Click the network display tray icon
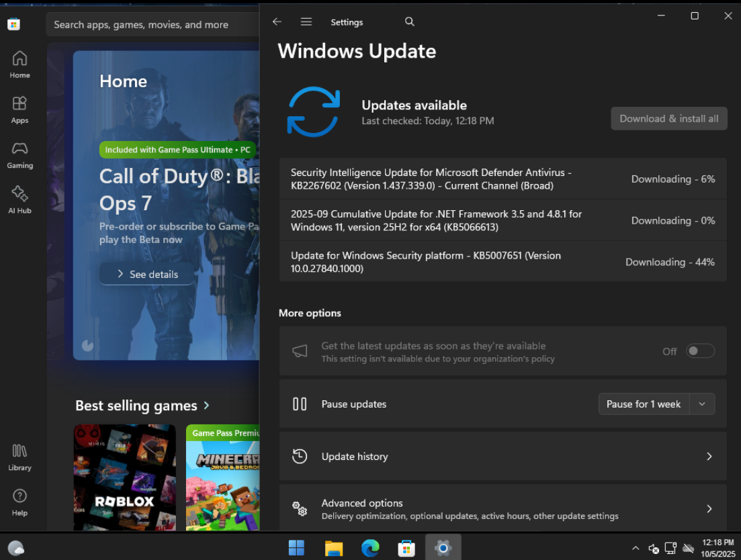 pos(670,548)
